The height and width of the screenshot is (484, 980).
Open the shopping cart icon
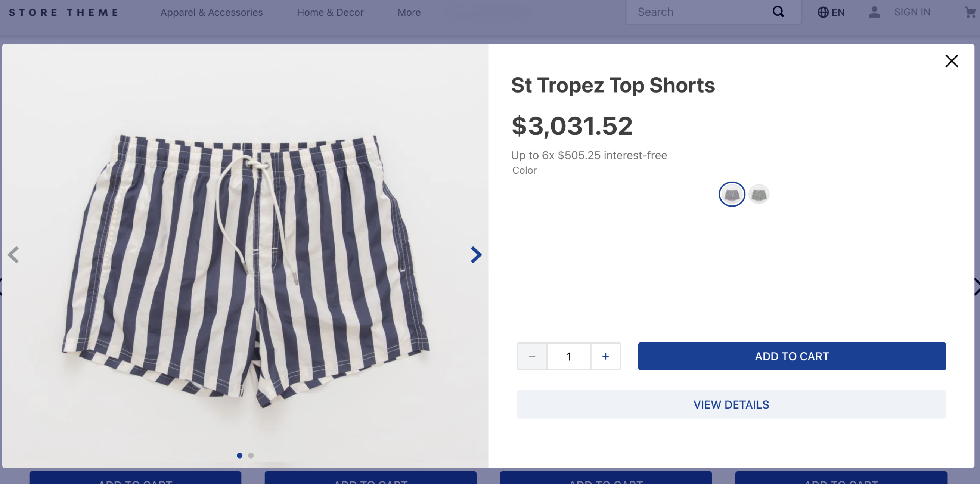[x=970, y=13]
